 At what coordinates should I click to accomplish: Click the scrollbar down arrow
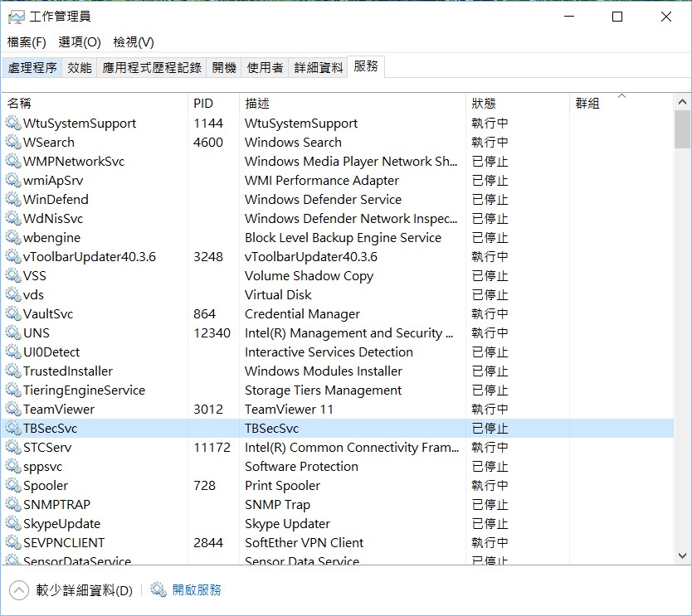point(682,555)
